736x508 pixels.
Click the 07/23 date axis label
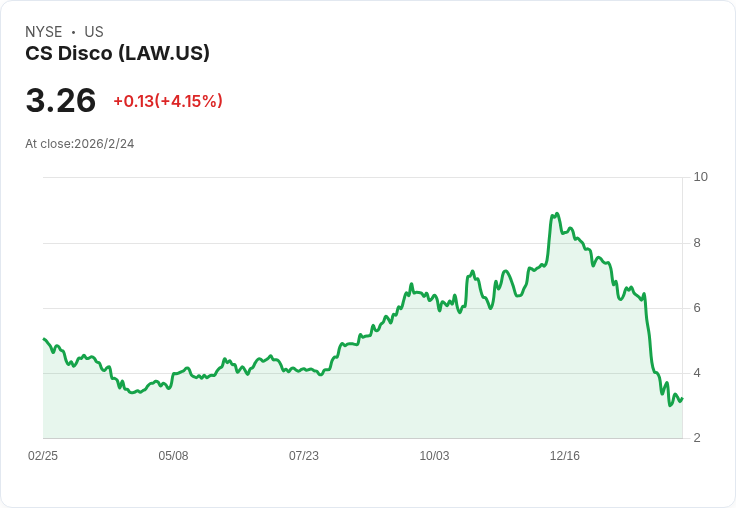304,455
